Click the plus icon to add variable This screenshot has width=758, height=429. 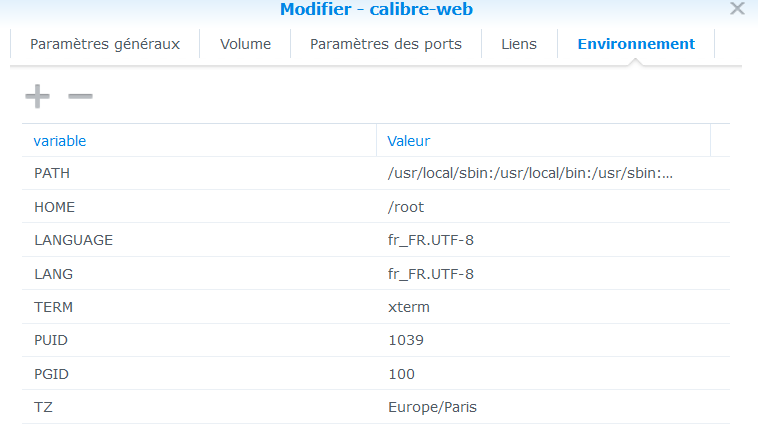pos(37,96)
